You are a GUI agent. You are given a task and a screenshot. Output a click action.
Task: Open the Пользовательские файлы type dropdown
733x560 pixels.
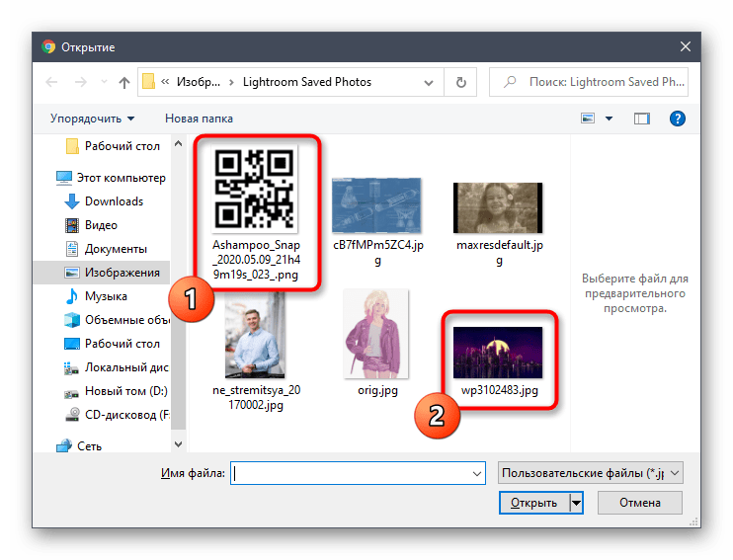point(591,473)
